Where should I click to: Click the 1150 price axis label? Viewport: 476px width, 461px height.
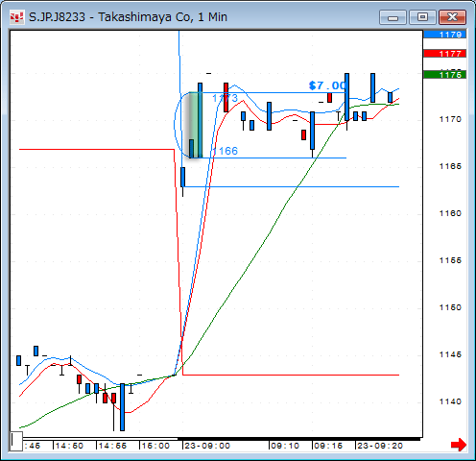point(450,307)
